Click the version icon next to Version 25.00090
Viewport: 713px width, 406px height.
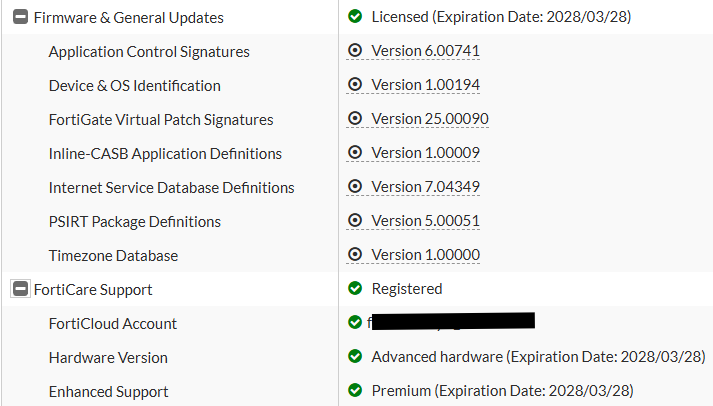coord(355,119)
